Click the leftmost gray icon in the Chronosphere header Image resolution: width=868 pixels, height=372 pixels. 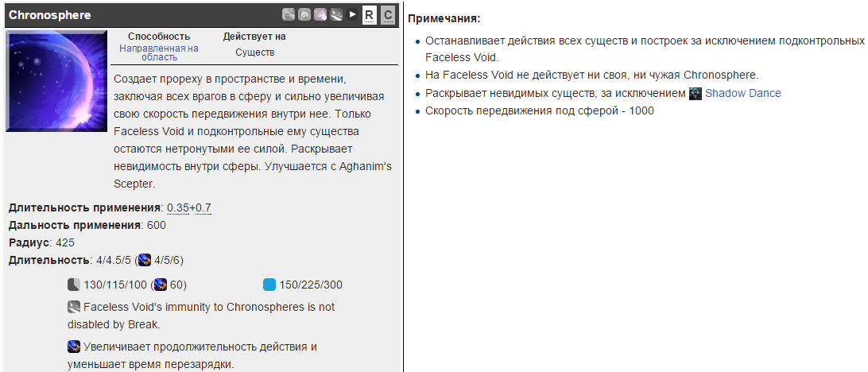point(289,14)
